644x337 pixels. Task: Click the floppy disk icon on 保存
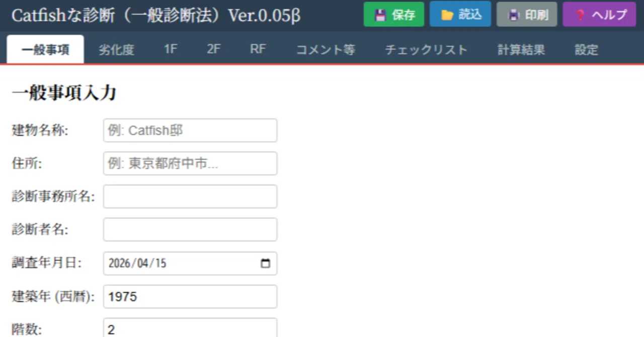coord(380,15)
